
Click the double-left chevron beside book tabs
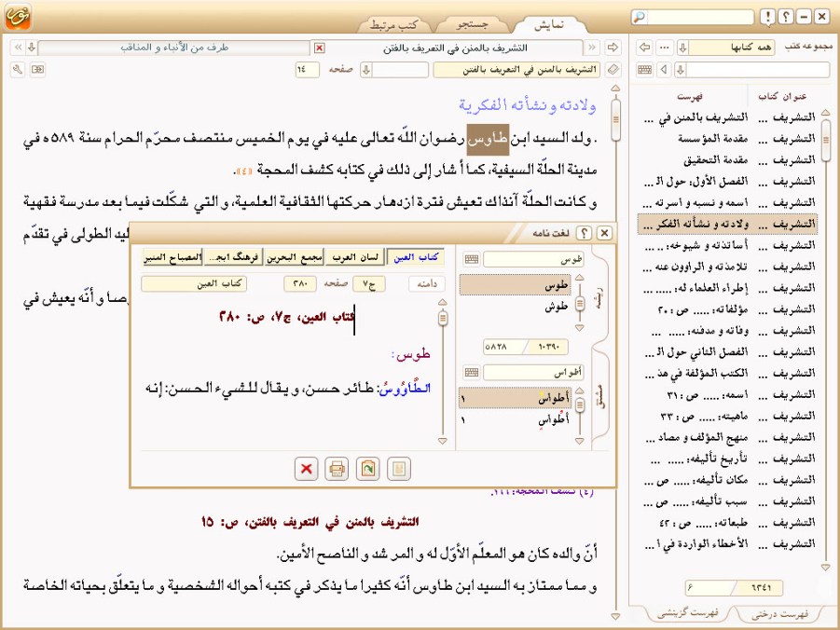tap(19, 48)
